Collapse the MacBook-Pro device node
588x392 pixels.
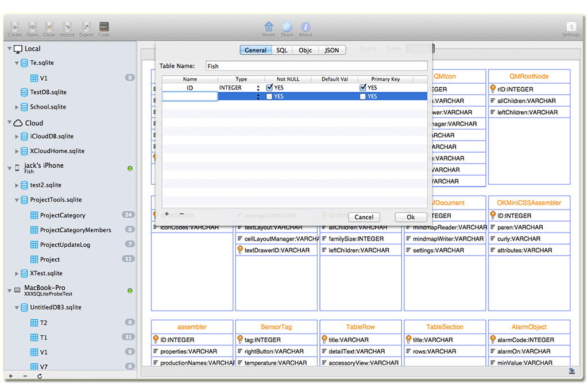tap(9, 290)
